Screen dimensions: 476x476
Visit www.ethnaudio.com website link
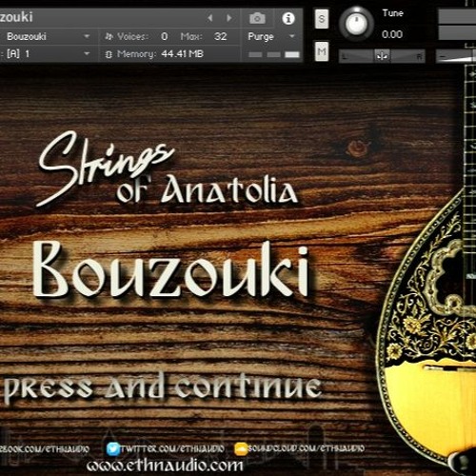pyautogui.click(x=165, y=466)
